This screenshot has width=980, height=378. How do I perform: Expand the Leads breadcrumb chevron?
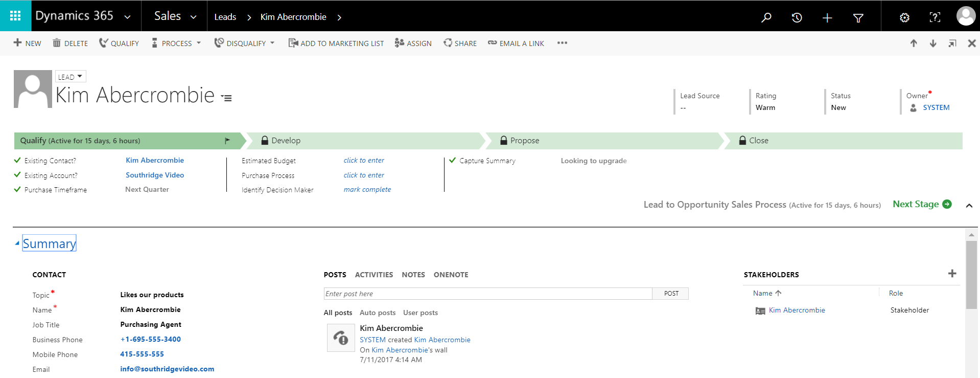click(249, 17)
